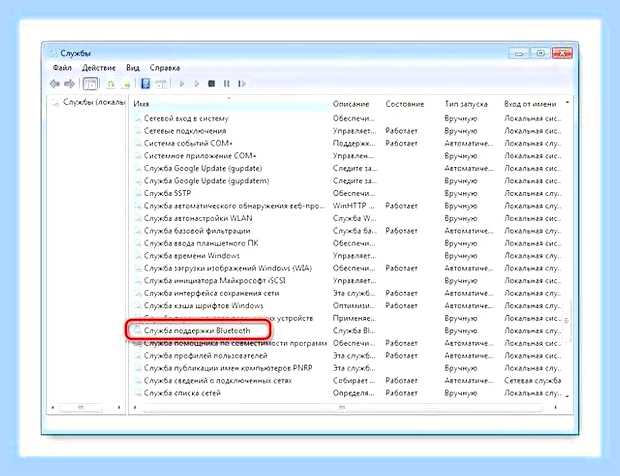
Task: Select Служба Google Update (gupdatem) row
Action: (206, 181)
